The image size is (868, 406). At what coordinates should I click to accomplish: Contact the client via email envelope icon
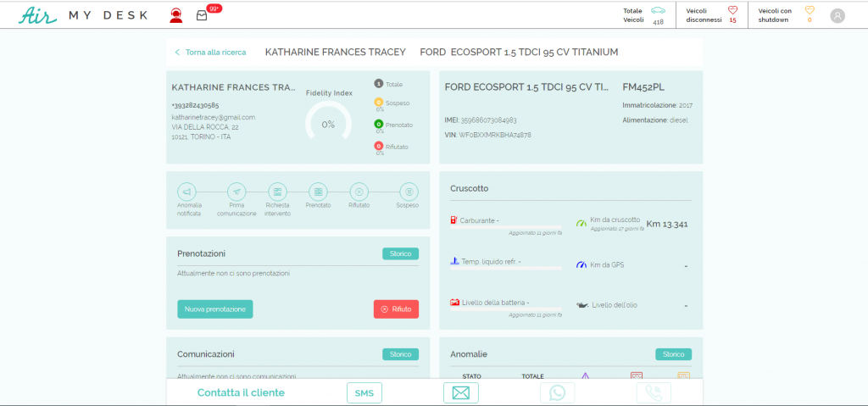click(460, 393)
